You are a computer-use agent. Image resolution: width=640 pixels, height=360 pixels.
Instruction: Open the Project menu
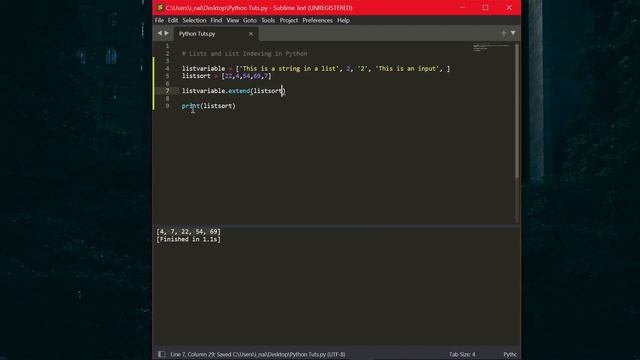click(289, 20)
